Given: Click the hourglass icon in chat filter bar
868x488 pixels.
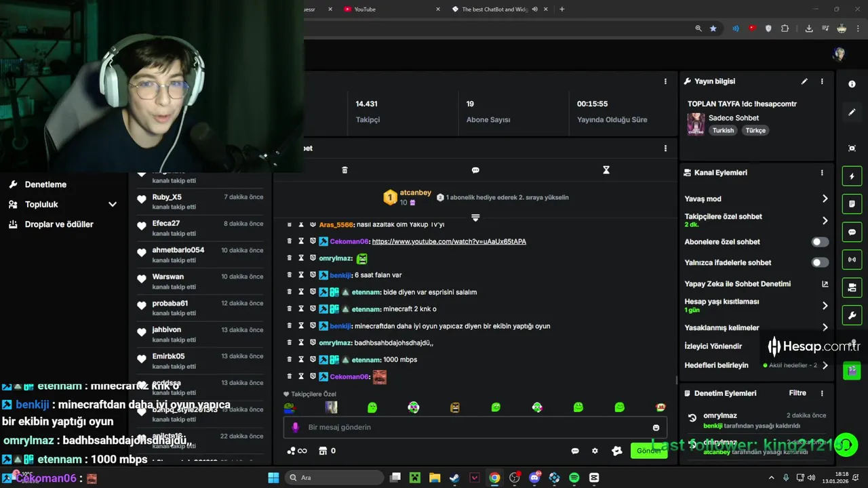Looking at the screenshot, I should 606,170.
